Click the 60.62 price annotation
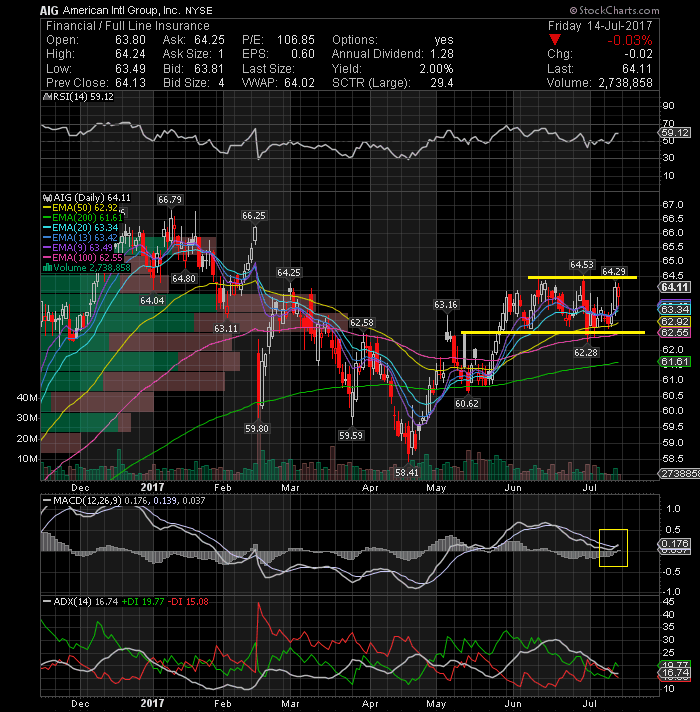The height and width of the screenshot is (712, 700). coord(467,403)
